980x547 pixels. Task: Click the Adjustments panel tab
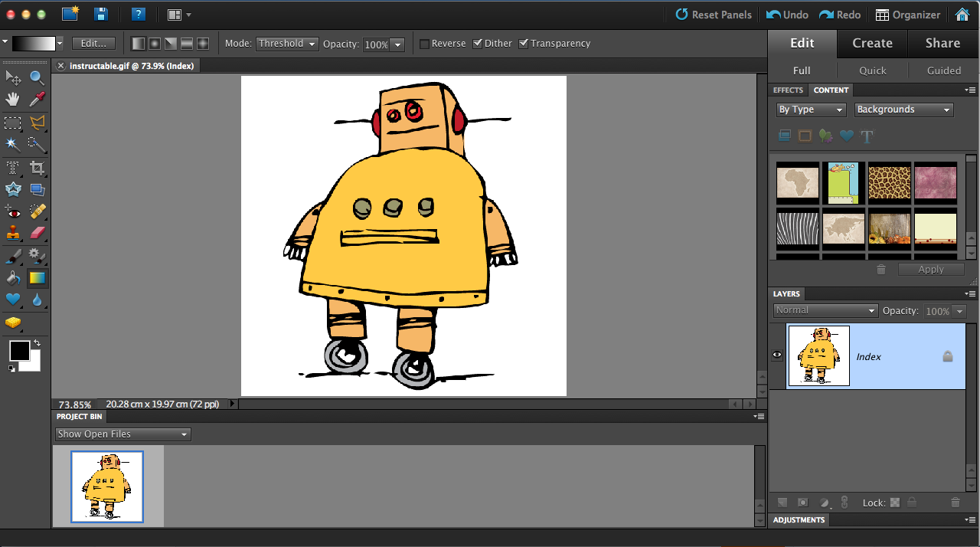799,520
